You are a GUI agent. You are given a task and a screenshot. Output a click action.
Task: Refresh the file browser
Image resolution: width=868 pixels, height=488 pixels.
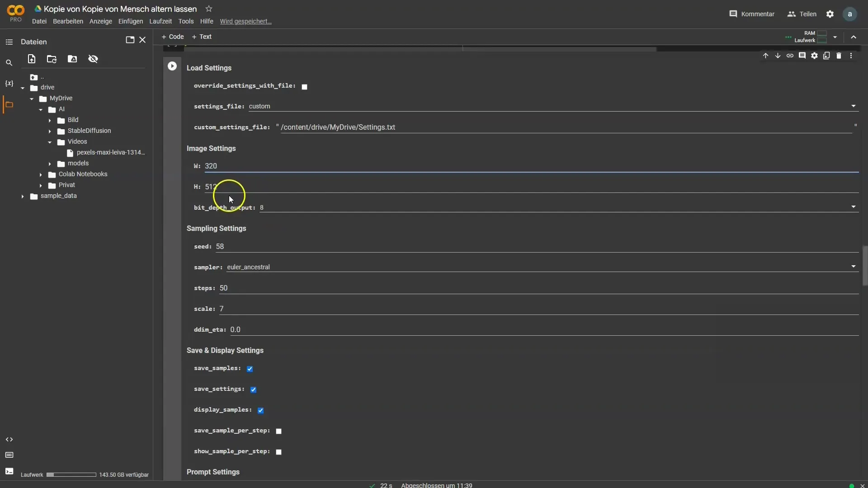coord(52,59)
